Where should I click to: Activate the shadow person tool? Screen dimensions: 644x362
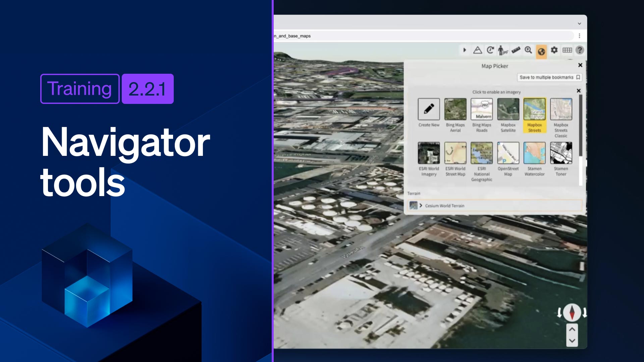tap(502, 50)
